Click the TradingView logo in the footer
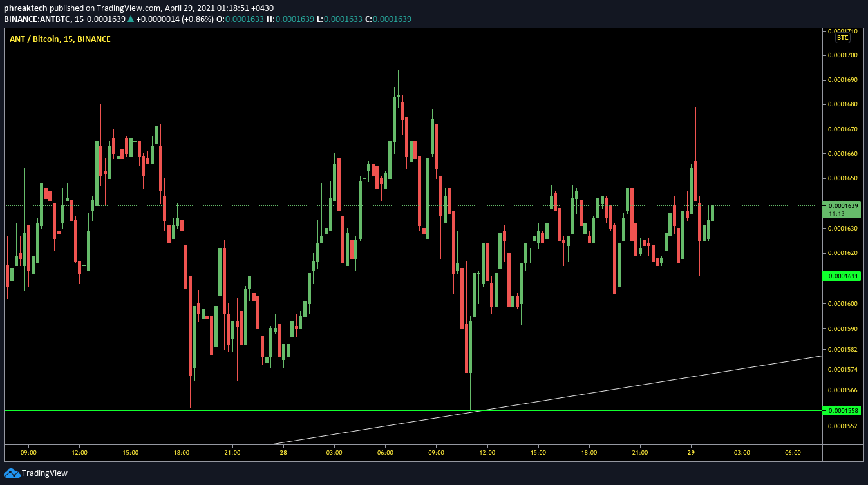 pos(35,473)
